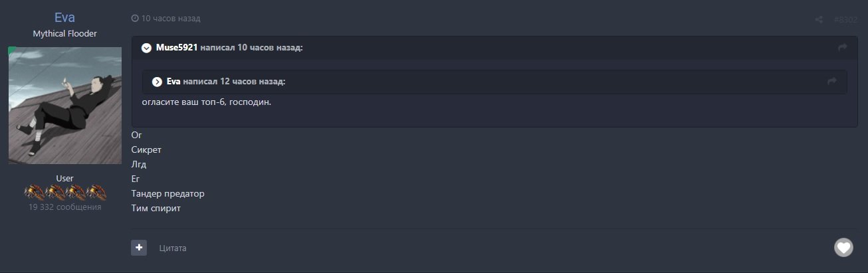The height and width of the screenshot is (273, 868).
Task: Like the post with heart icon
Action: pos(843,248)
